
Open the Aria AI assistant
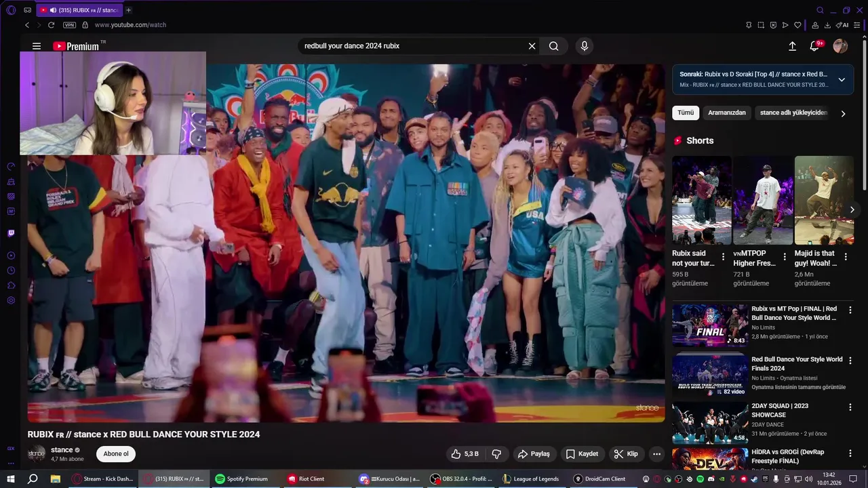pyautogui.click(x=842, y=25)
